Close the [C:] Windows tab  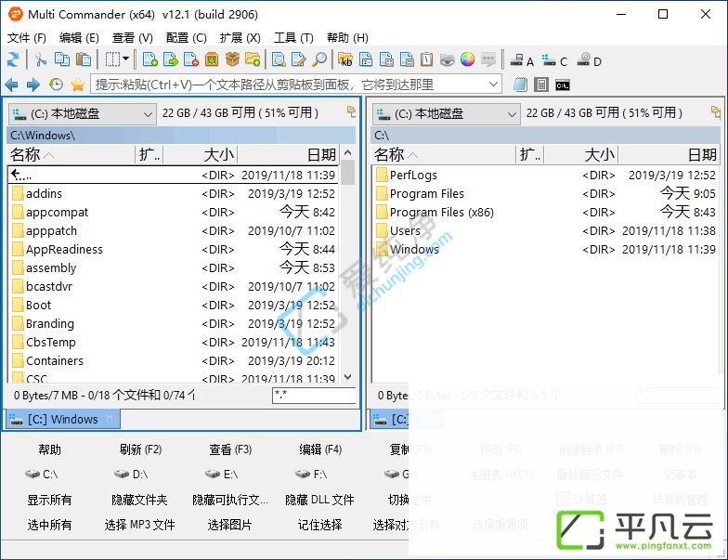pos(110,418)
